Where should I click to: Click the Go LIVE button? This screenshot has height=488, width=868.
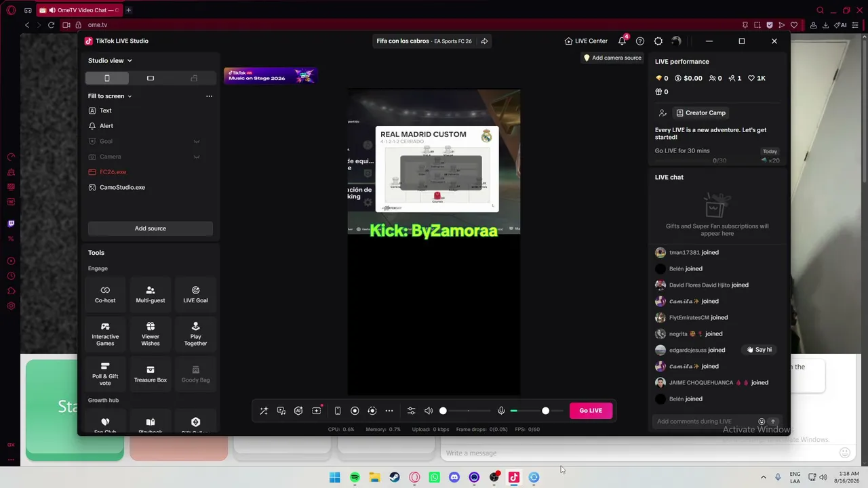pyautogui.click(x=591, y=410)
